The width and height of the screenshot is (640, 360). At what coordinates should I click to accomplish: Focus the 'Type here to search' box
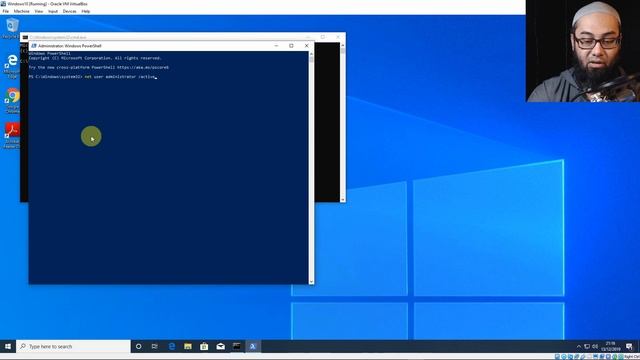[73, 346]
